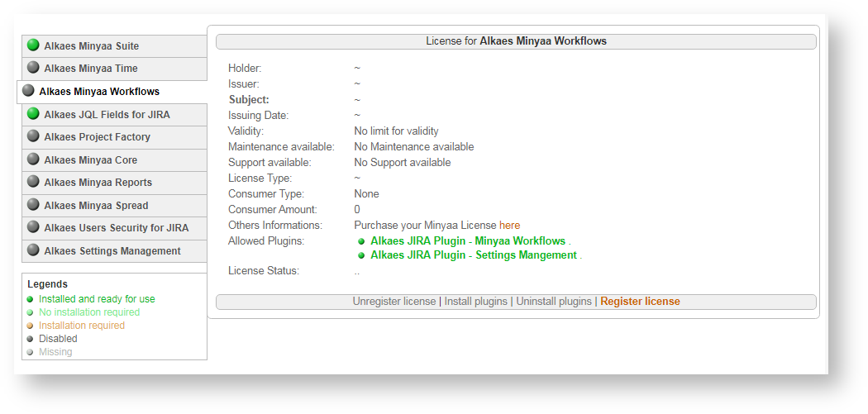Click the grey status icon beside Alkaes Minyaa Time
This screenshot has height=414, width=868.
pyautogui.click(x=33, y=68)
